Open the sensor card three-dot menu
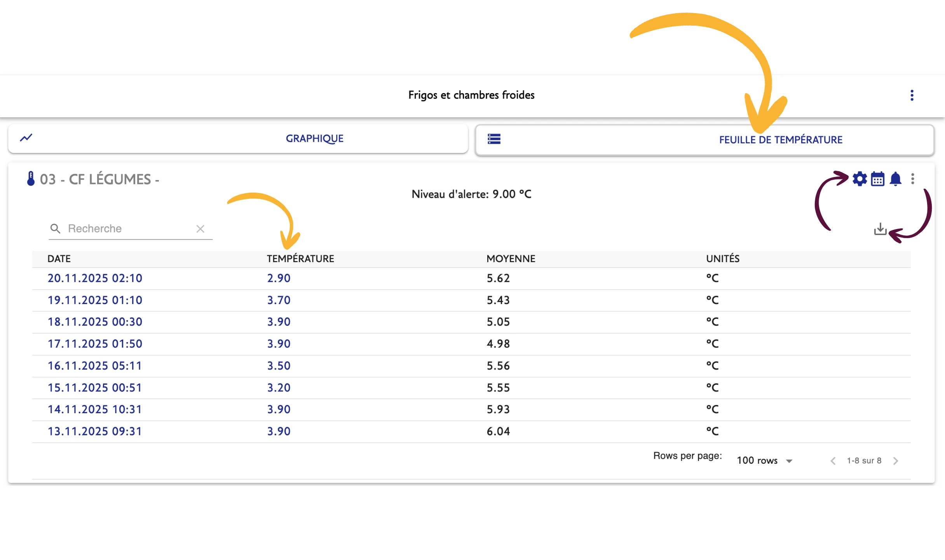The height and width of the screenshot is (560, 945). [912, 179]
